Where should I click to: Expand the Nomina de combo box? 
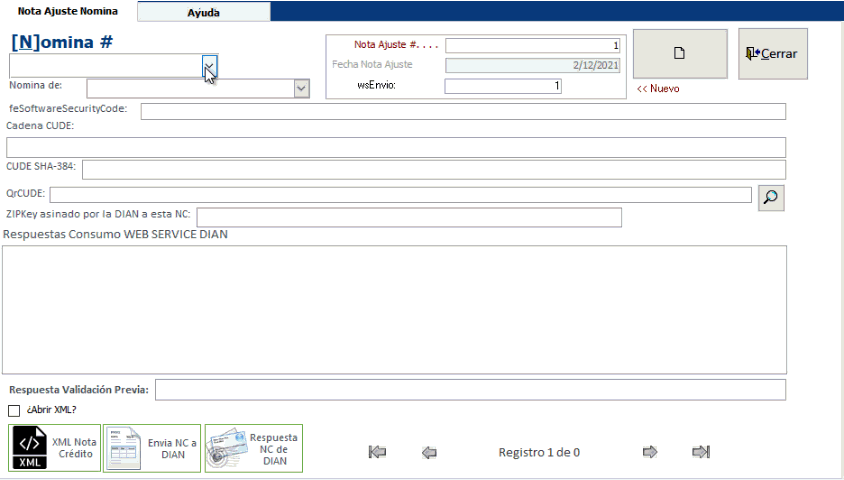(301, 88)
